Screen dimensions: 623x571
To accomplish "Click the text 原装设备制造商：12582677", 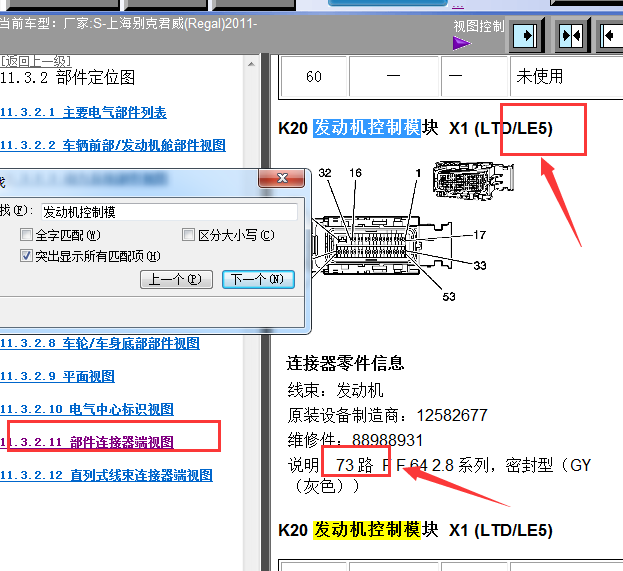I will (x=387, y=415).
